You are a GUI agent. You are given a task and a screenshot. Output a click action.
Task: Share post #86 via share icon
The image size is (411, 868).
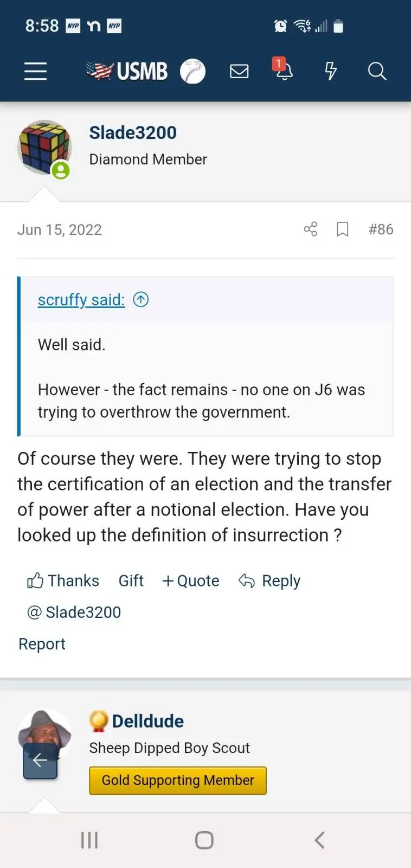coord(311,229)
